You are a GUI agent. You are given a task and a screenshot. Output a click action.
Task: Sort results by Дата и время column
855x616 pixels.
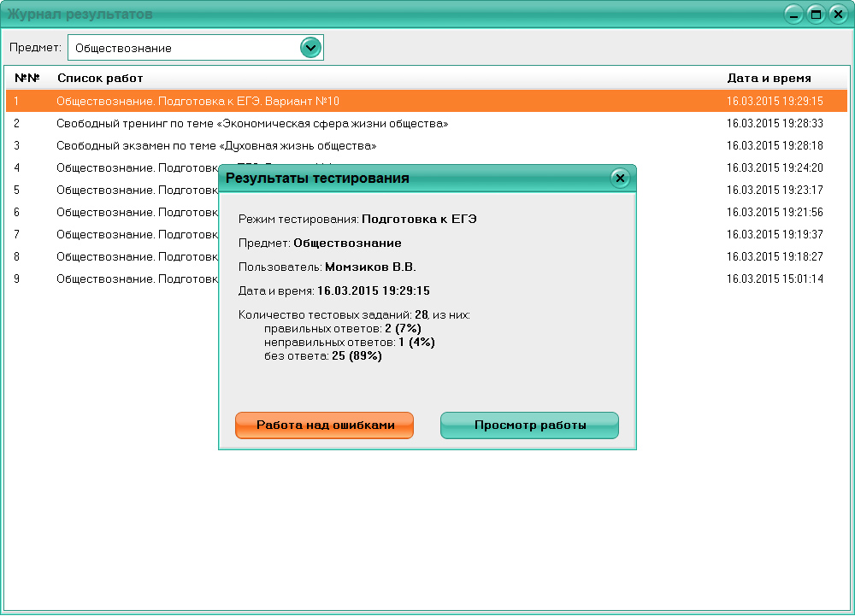[x=769, y=78]
